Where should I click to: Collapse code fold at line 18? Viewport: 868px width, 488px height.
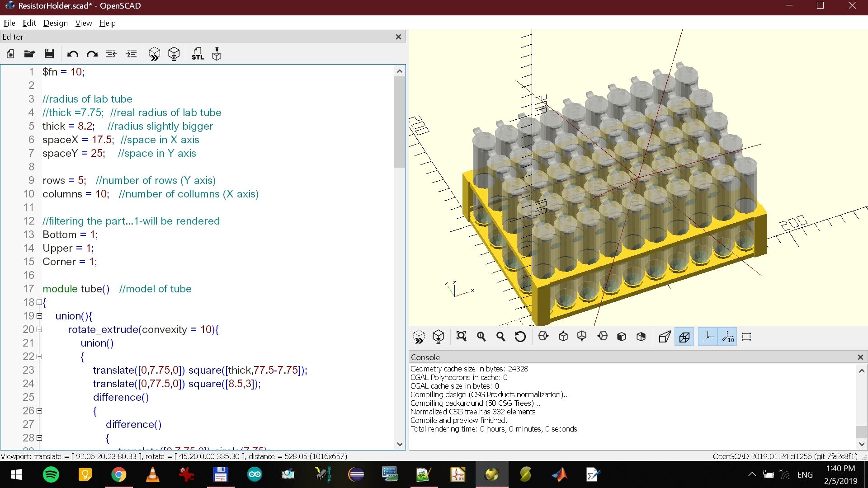coord(39,302)
